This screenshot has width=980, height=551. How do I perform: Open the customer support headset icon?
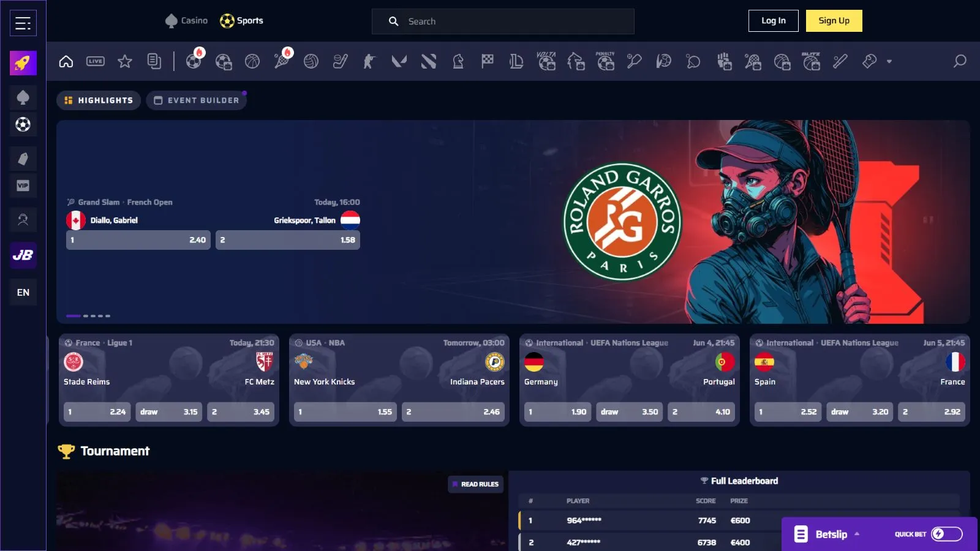tap(23, 220)
